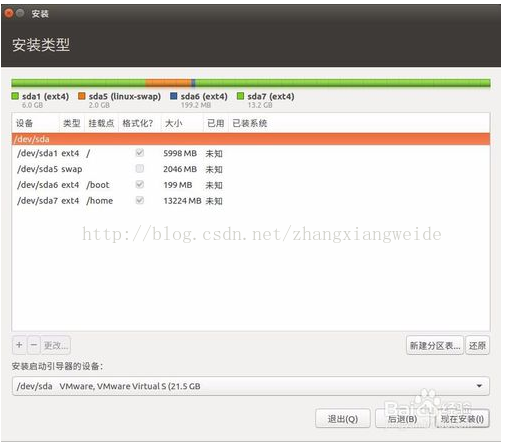Image resolution: width=506 pixels, height=446 pixels.
Task: Click the 挂载点 column header
Action: [101, 123]
